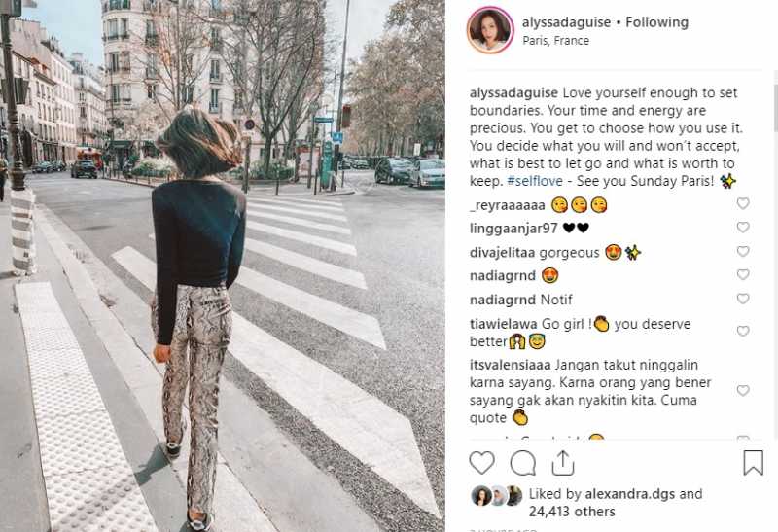Screen dimensions: 778x532
Task: Open comment box via speech bubble icon
Action: click(523, 463)
